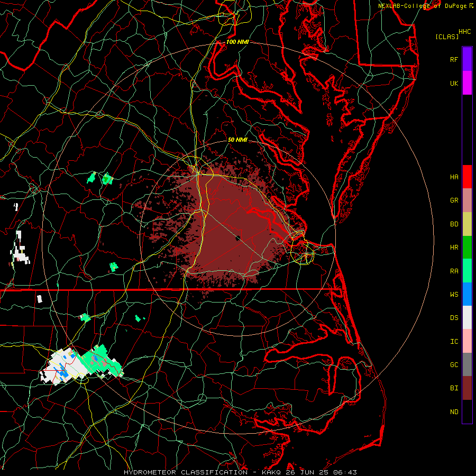Click the GC legend label

(454, 364)
